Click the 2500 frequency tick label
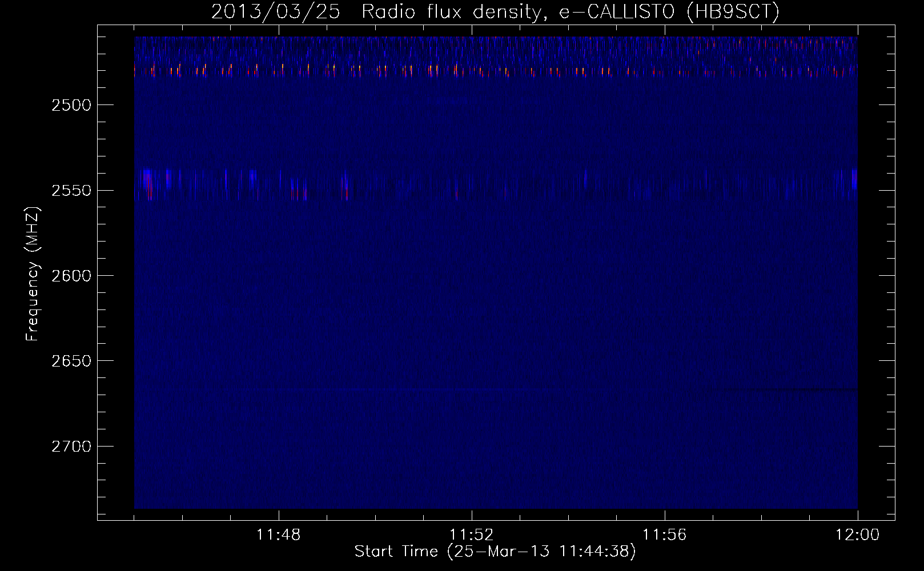 [x=71, y=105]
